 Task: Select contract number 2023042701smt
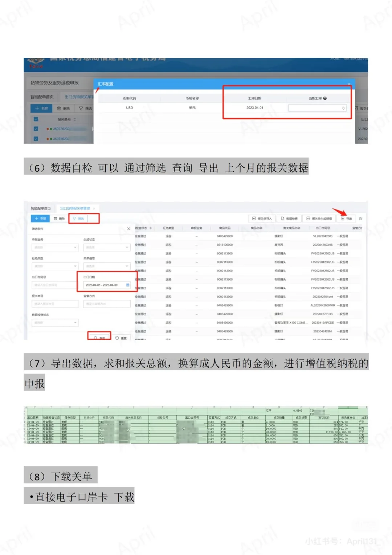tap(323, 297)
